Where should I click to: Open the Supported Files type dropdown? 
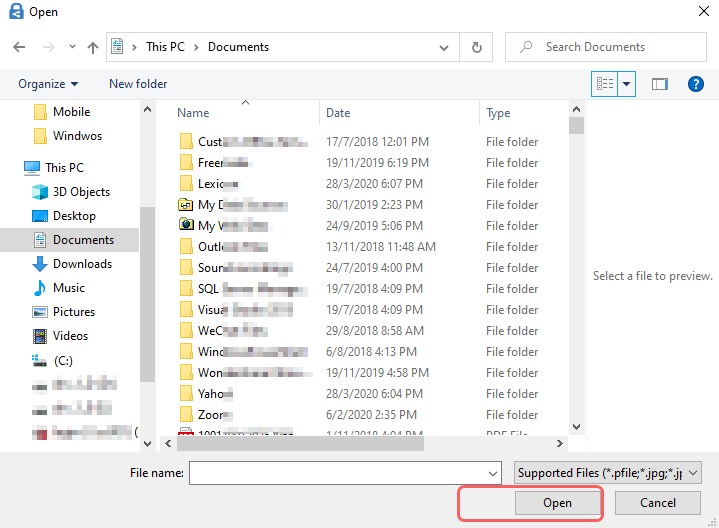click(608, 472)
